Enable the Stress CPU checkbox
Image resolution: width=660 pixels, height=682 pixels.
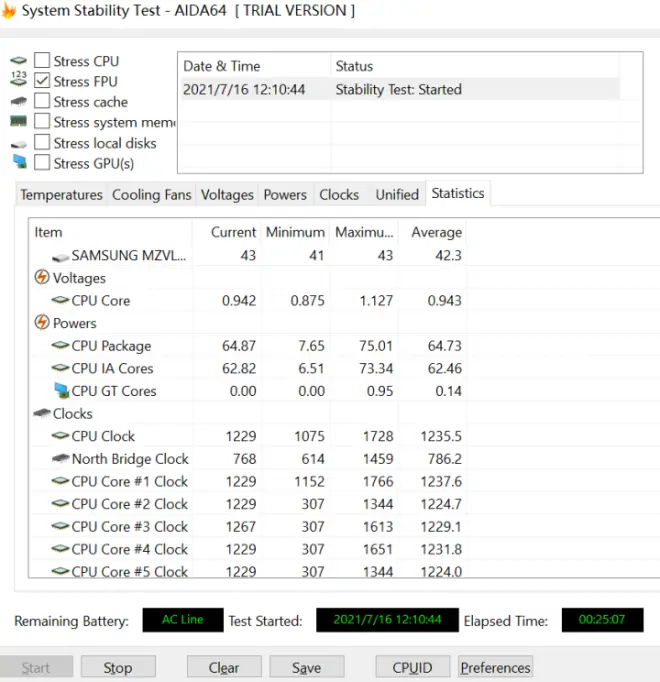pos(42,61)
